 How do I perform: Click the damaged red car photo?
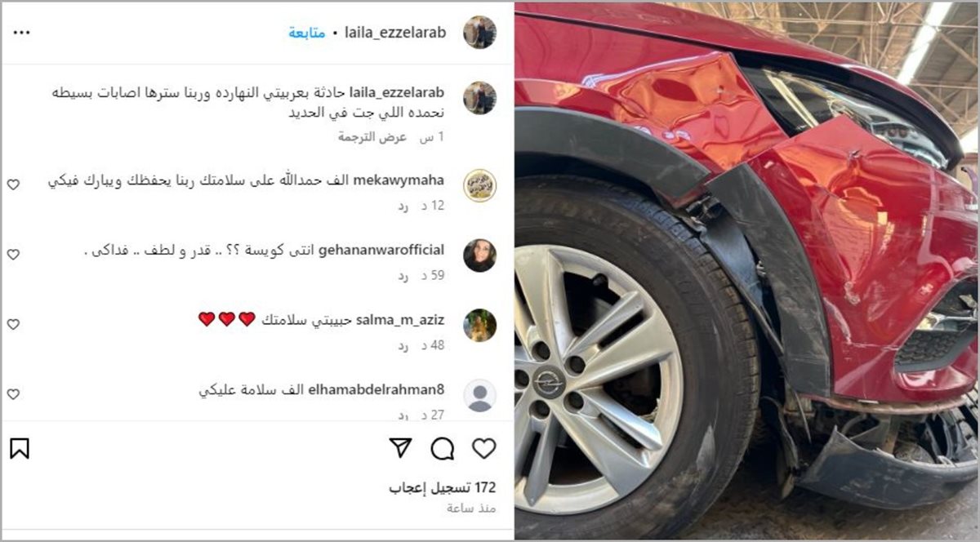(746, 270)
